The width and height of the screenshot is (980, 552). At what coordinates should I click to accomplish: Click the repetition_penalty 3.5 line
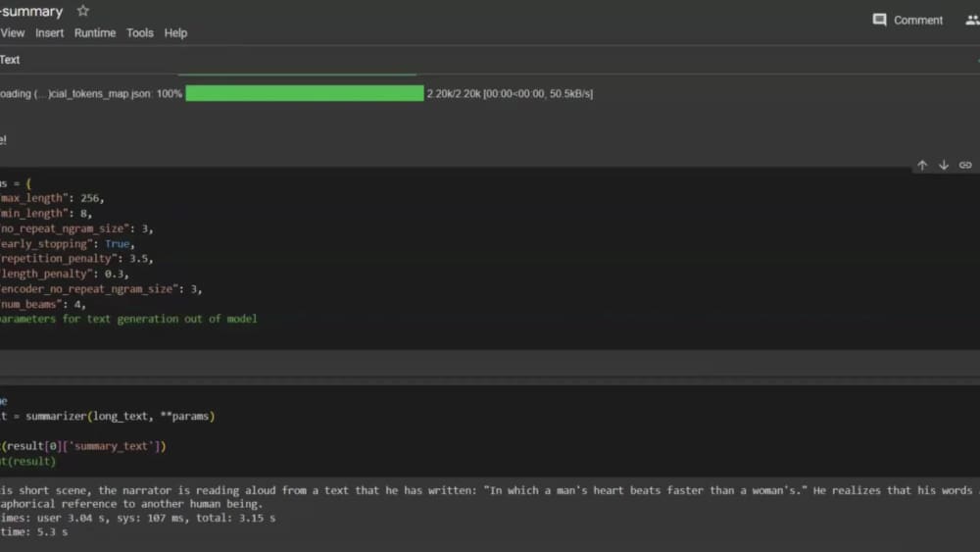pyautogui.click(x=76, y=259)
